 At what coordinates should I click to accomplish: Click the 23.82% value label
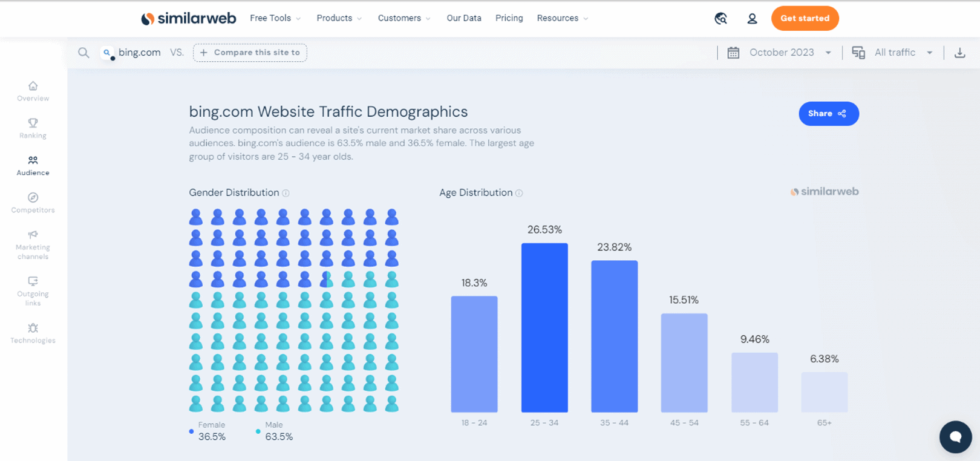point(614,247)
